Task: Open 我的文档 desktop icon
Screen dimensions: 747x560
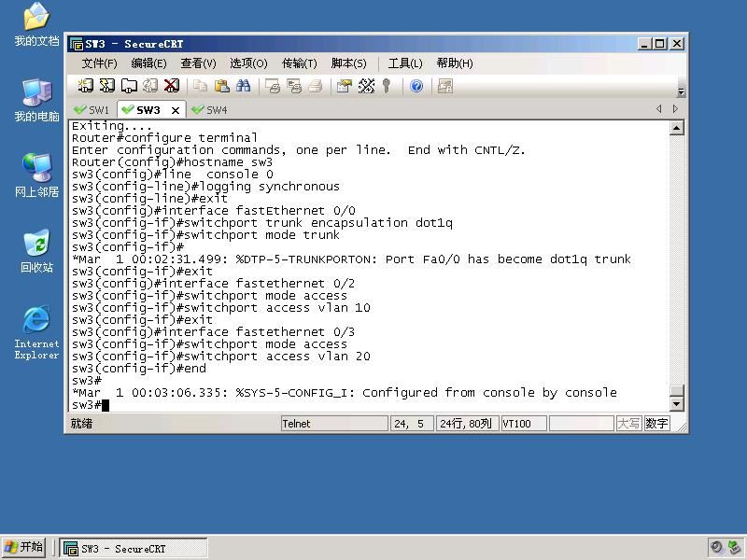Action: [36, 25]
